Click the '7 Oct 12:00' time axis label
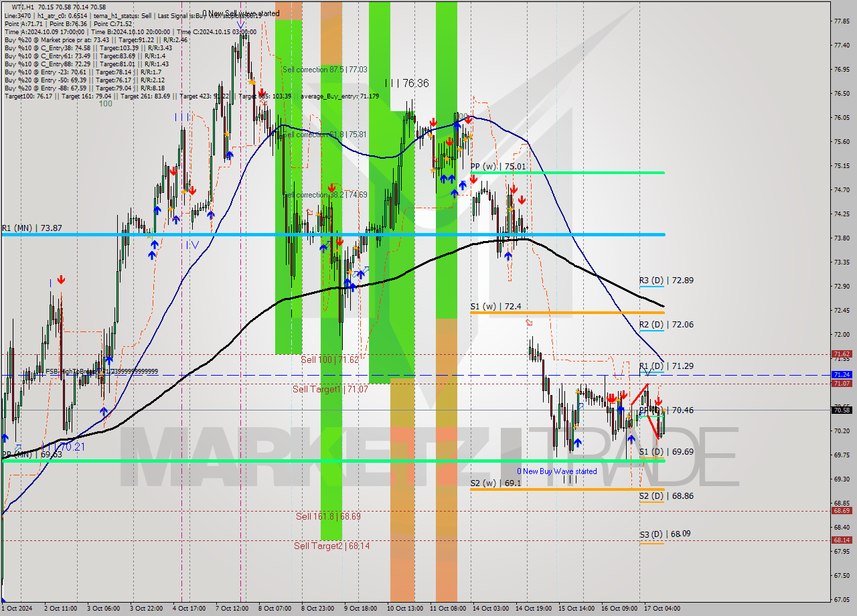Image resolution: width=857 pixels, height=616 pixels. pos(232,609)
